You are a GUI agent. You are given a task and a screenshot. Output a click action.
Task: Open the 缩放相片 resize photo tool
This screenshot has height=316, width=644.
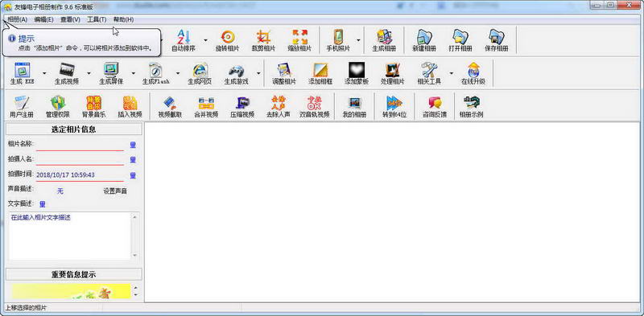coord(299,41)
